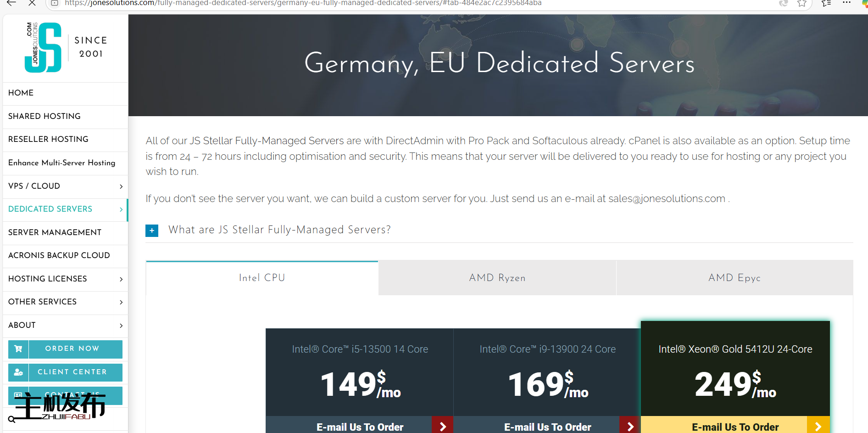Expand the 'What are JS Stellar Fully-Managed Servers?' accordion

152,231
